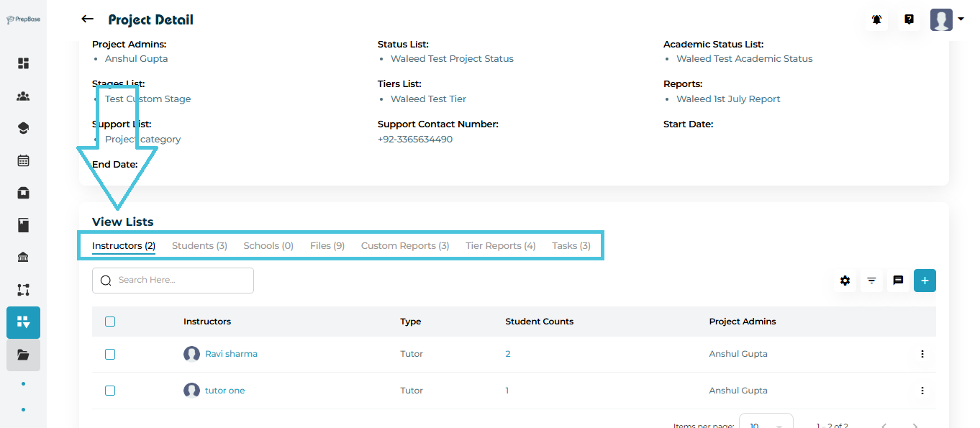Open the filter list icon
The height and width of the screenshot is (428, 980).
871,281
